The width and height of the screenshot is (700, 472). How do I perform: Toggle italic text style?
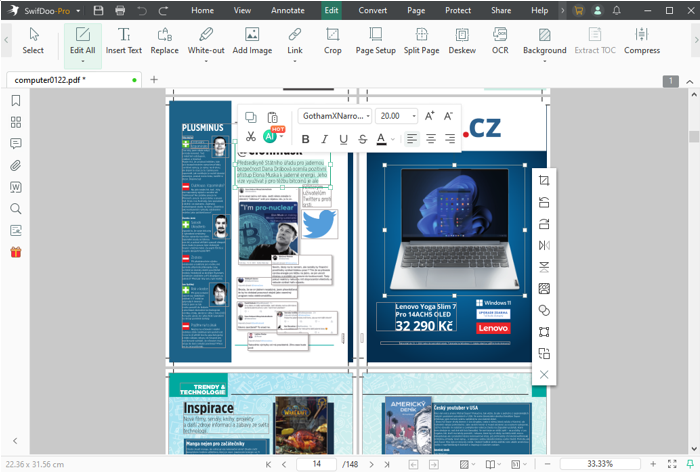point(325,139)
